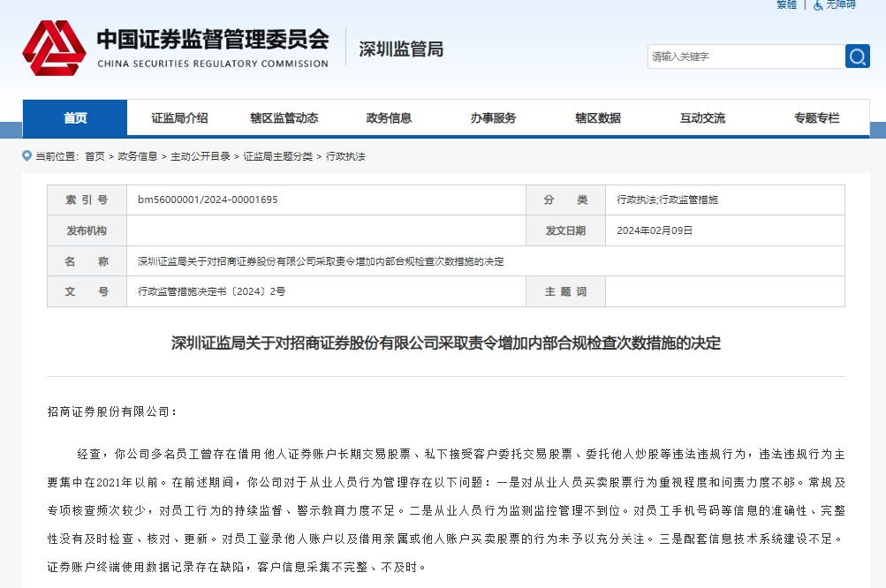
Task: Expand the 政务信息 navigation menu
Action: pyautogui.click(x=389, y=118)
